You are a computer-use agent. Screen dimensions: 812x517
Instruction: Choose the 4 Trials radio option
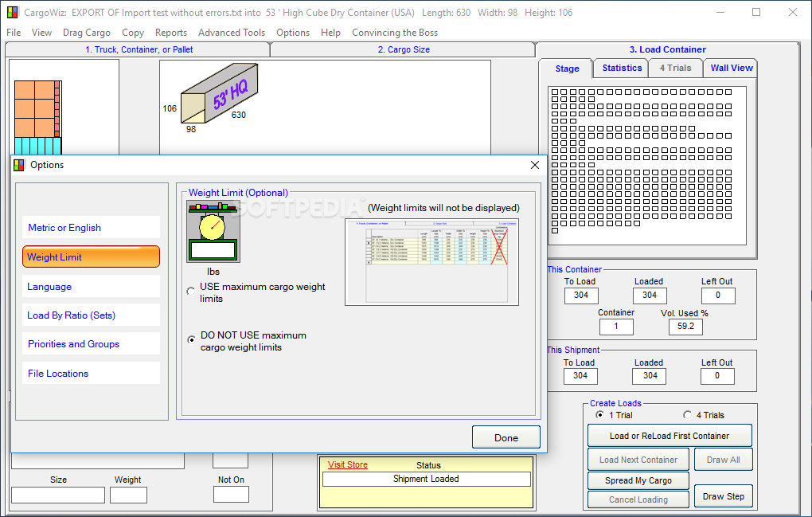[687, 415]
